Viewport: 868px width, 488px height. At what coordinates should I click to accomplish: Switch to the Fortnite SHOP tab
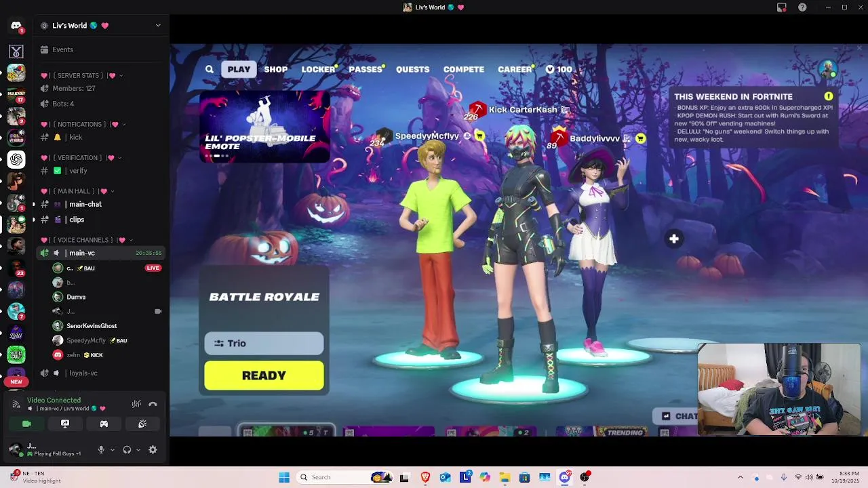tap(276, 69)
